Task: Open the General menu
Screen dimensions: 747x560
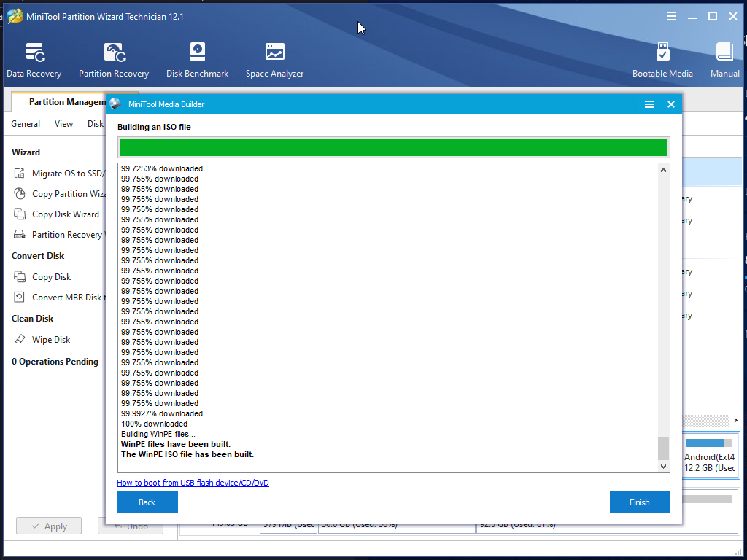Action: tap(26, 124)
